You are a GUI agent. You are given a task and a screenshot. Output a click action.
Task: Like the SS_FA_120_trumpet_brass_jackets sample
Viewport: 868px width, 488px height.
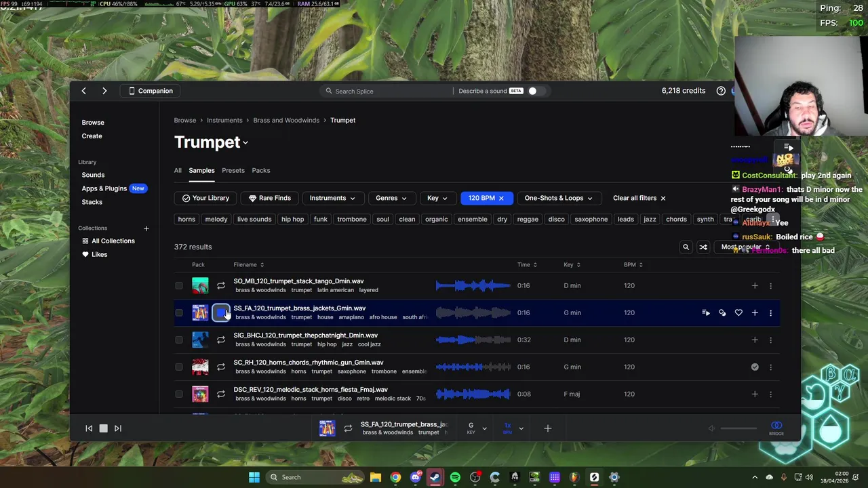(x=738, y=312)
